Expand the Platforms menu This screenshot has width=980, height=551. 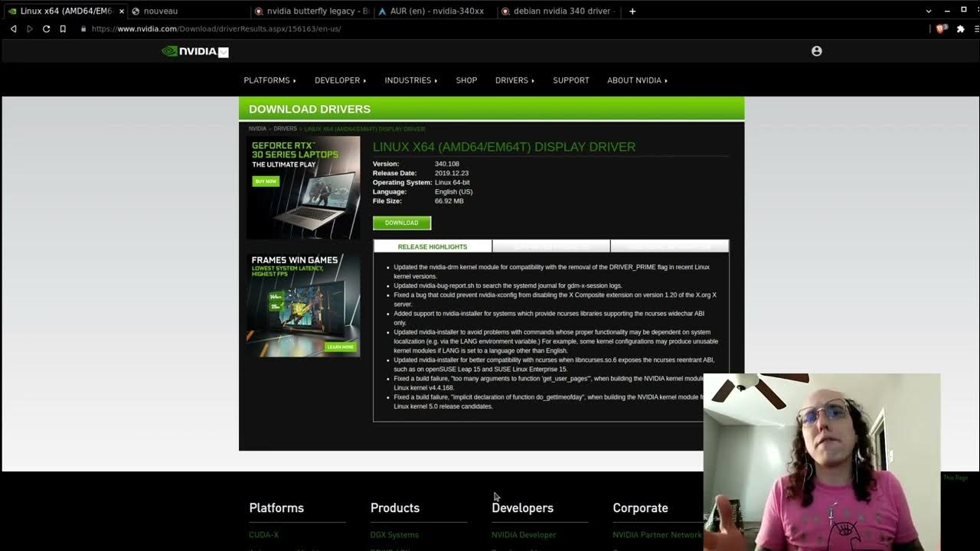pyautogui.click(x=269, y=80)
